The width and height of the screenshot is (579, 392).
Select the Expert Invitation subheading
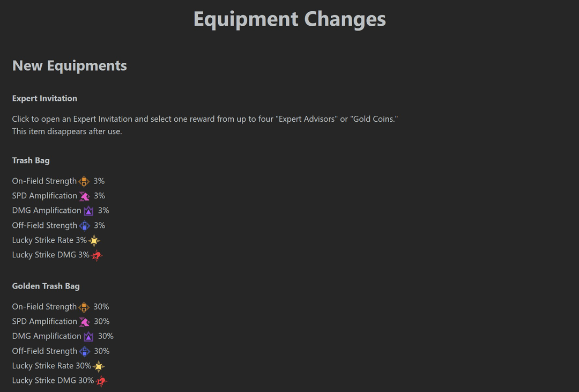(44, 99)
